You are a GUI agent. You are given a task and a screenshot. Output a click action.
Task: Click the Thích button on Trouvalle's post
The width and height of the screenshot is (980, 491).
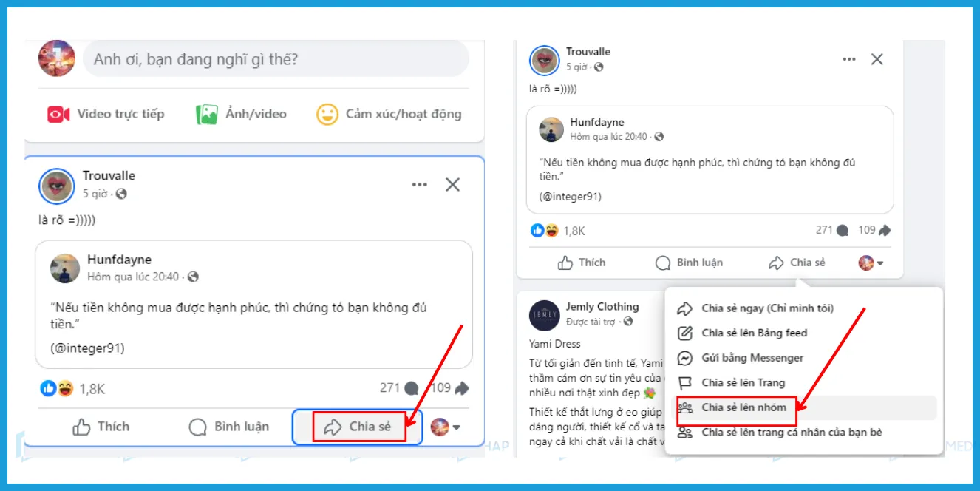tap(103, 427)
